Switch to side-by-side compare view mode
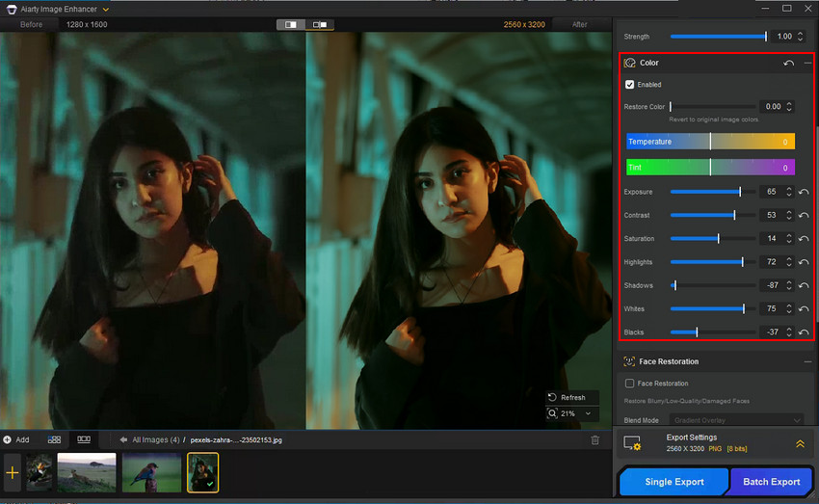The width and height of the screenshot is (819, 504). coord(320,24)
